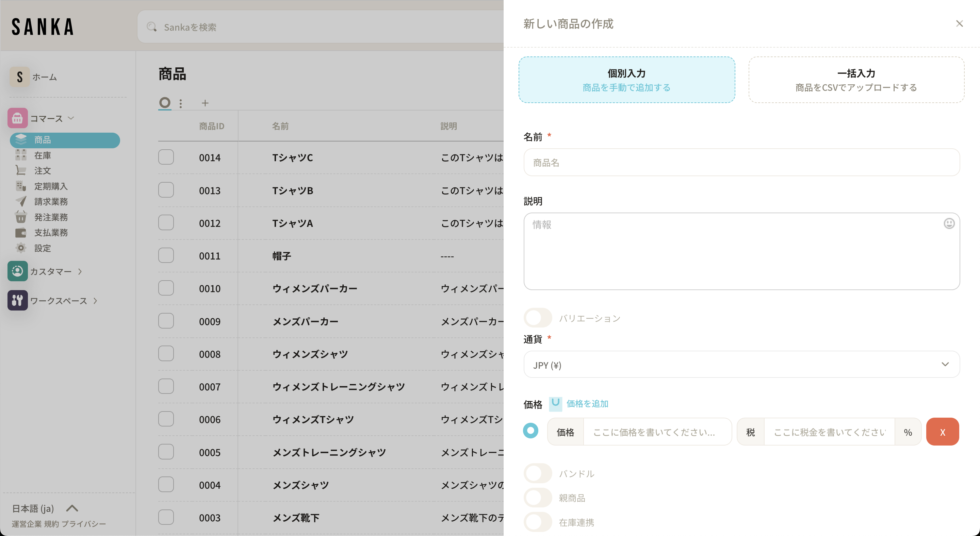
Task: Click the ウィメンズパーカー product name
Action: 315,288
